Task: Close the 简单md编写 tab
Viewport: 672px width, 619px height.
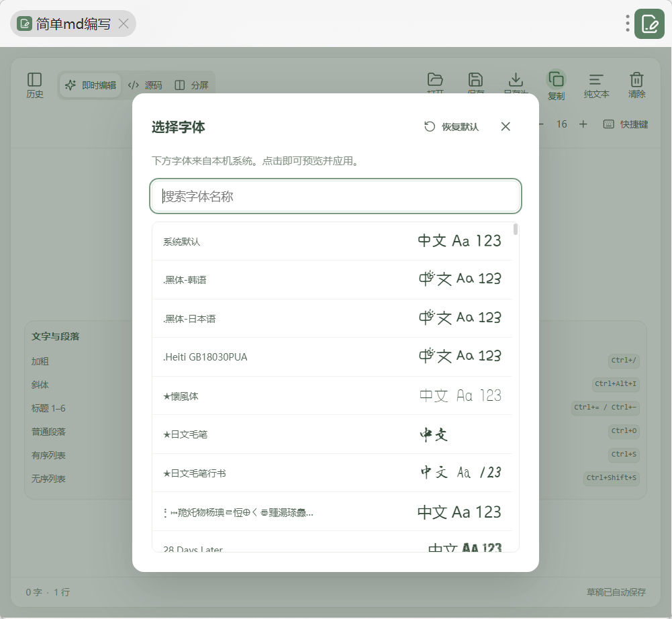Action: [124, 23]
